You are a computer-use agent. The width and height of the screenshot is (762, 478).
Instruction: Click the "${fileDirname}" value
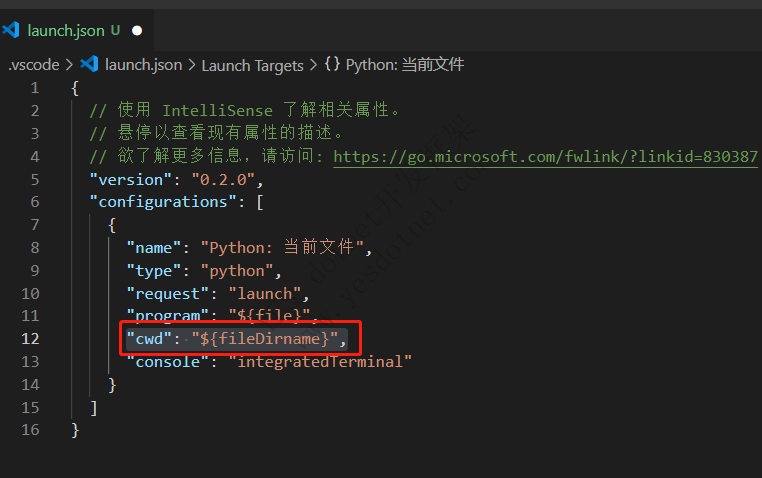(265, 339)
